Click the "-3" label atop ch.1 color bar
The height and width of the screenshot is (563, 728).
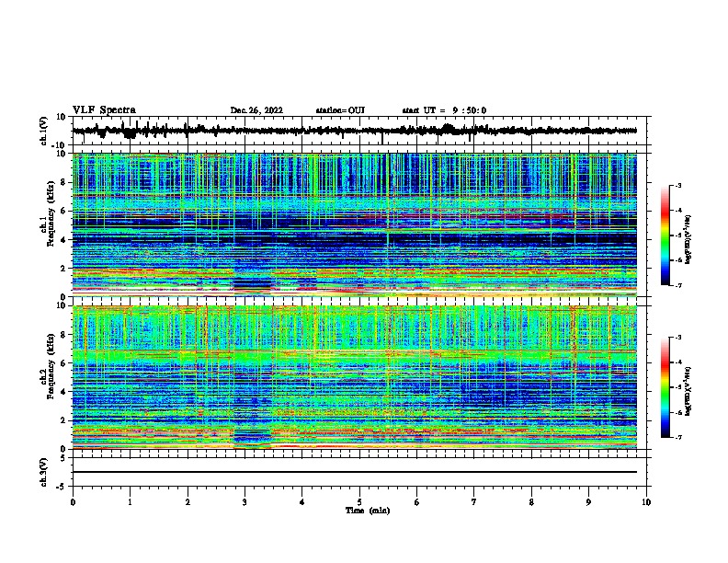(677, 185)
